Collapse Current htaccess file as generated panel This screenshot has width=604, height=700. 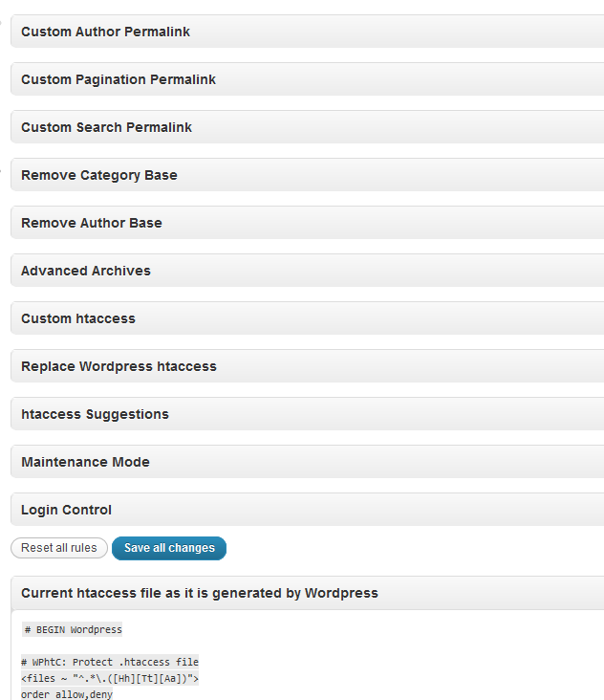click(308, 593)
